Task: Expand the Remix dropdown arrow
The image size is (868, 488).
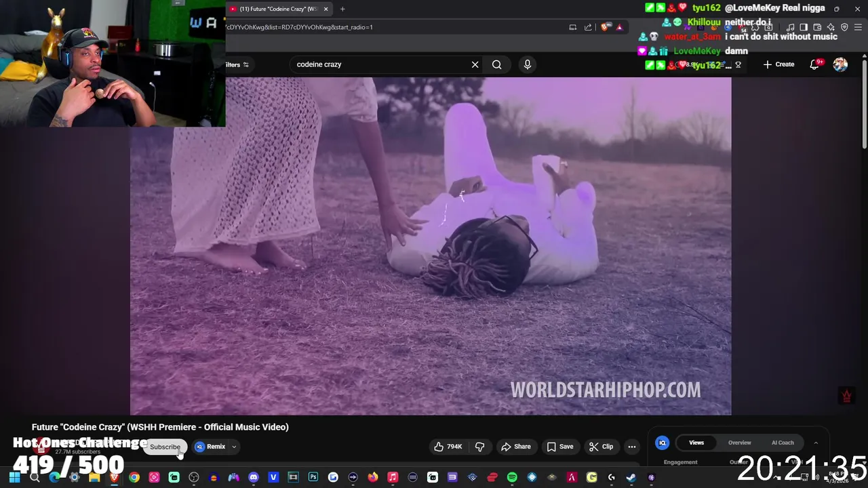Action: coord(234,447)
